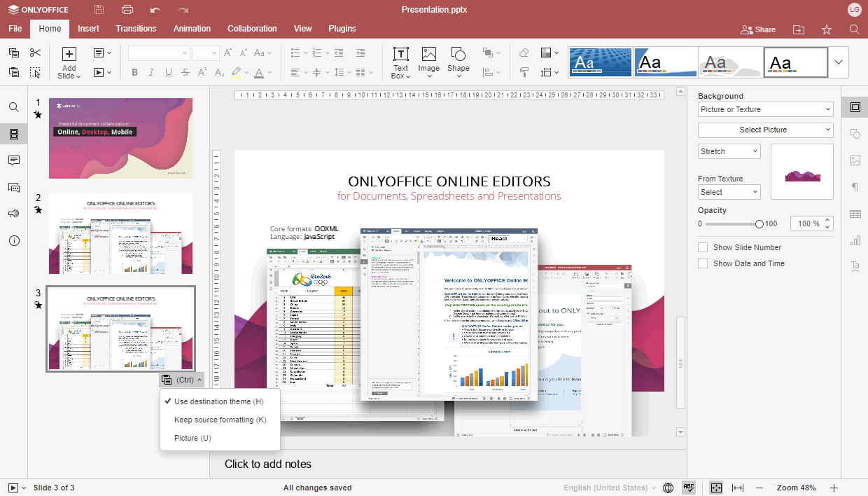Select the Feedback & Support megaphone icon
Image resolution: width=868 pixels, height=496 pixels.
click(14, 214)
